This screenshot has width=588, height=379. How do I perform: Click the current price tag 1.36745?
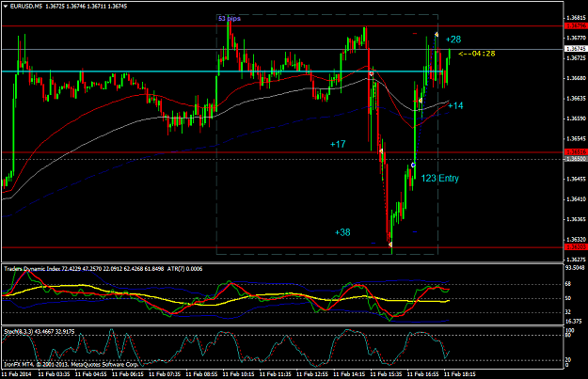coord(575,49)
